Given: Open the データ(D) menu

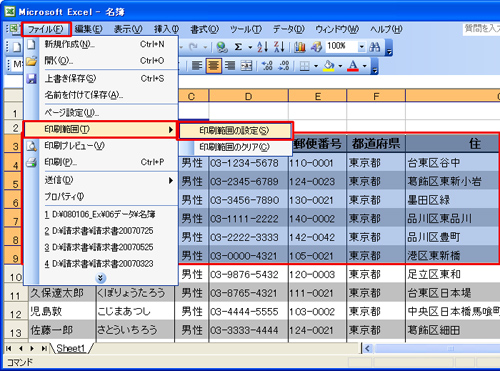Looking at the screenshot, I should [x=289, y=29].
